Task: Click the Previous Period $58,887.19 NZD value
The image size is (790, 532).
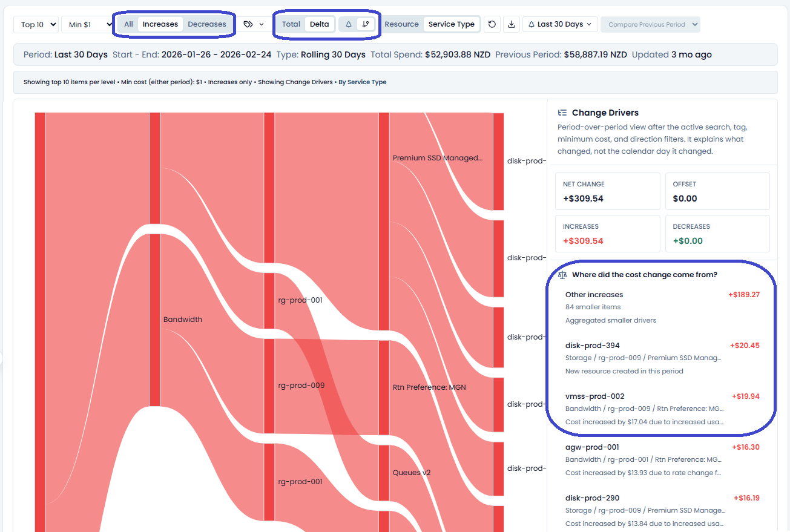Action: (595, 54)
